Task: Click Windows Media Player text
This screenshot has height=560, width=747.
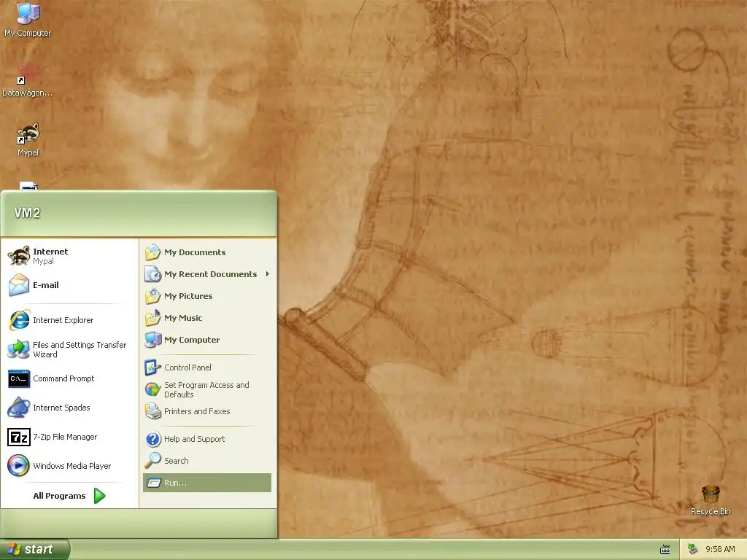Action: tap(71, 466)
